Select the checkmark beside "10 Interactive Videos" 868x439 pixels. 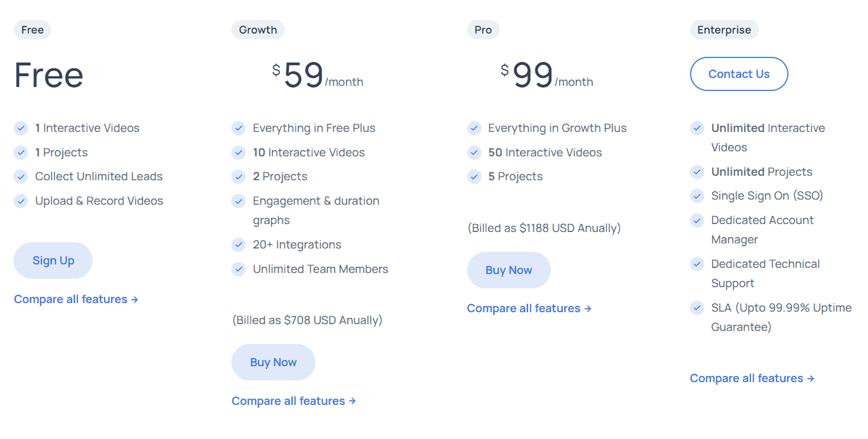coord(239,152)
